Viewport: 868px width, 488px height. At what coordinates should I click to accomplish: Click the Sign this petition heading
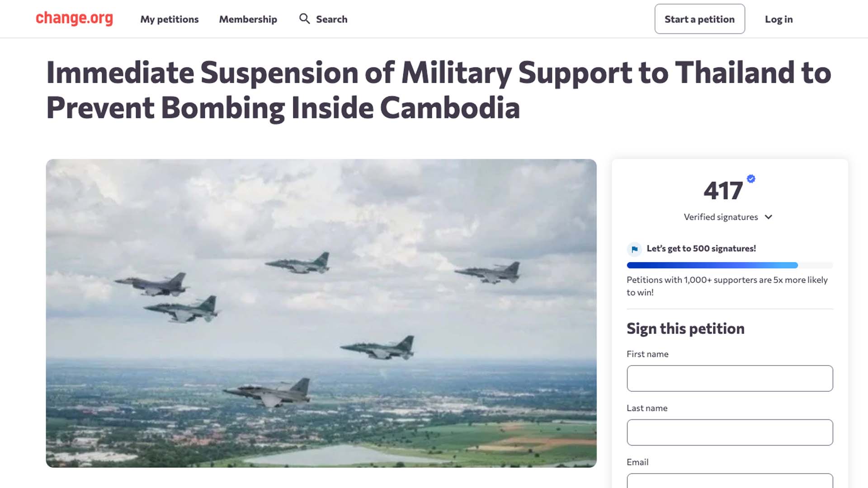click(685, 328)
